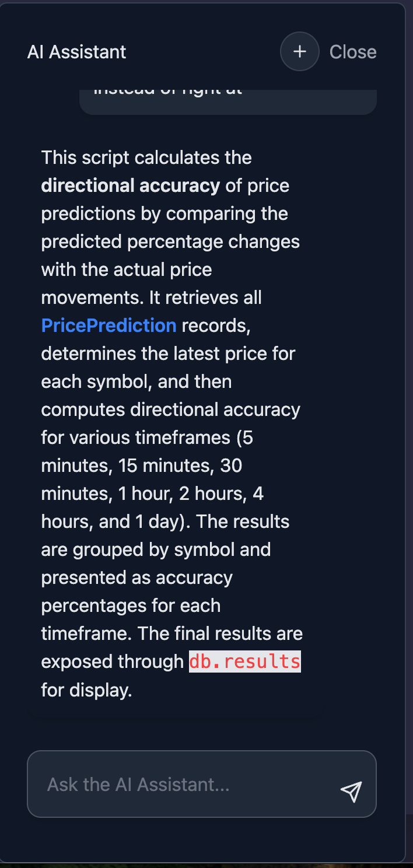
Task: Click the opening line "This script calculates the"
Action: 146,157
